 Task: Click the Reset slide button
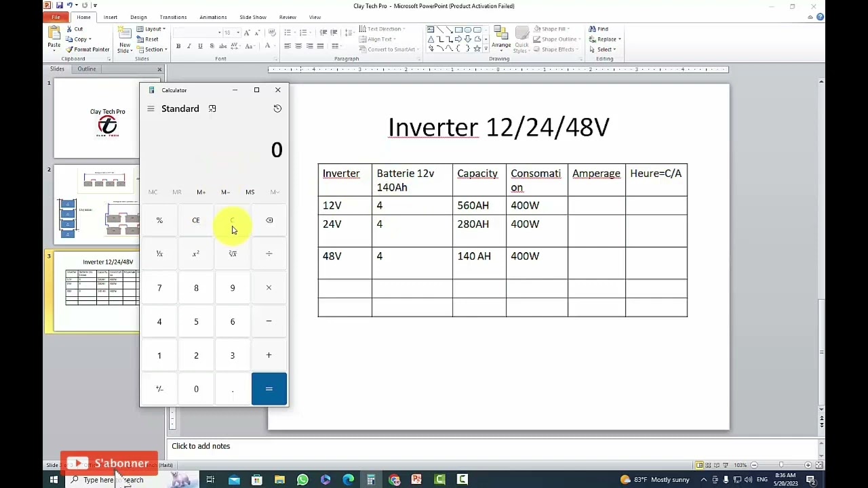[147, 39]
